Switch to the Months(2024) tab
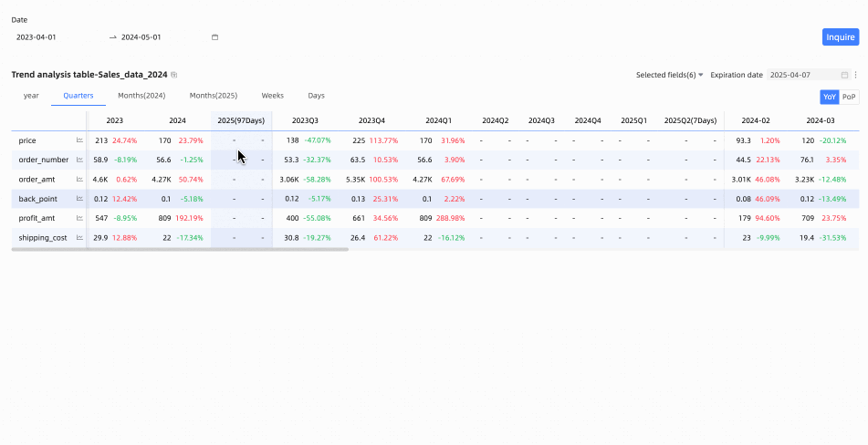 tap(141, 96)
